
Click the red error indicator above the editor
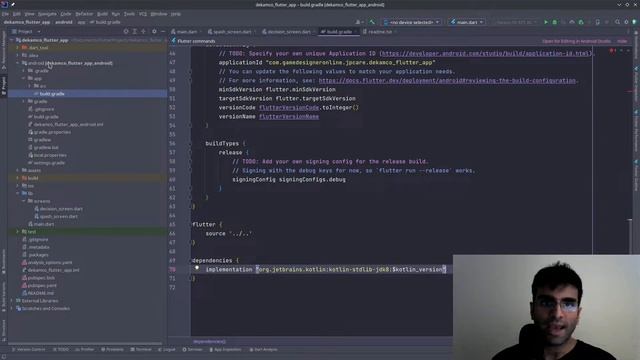click(612, 51)
